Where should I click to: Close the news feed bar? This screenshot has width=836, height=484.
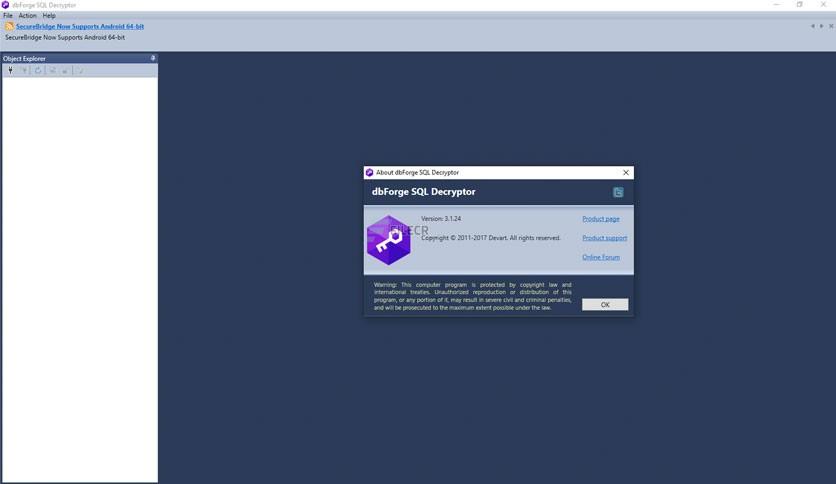point(831,26)
